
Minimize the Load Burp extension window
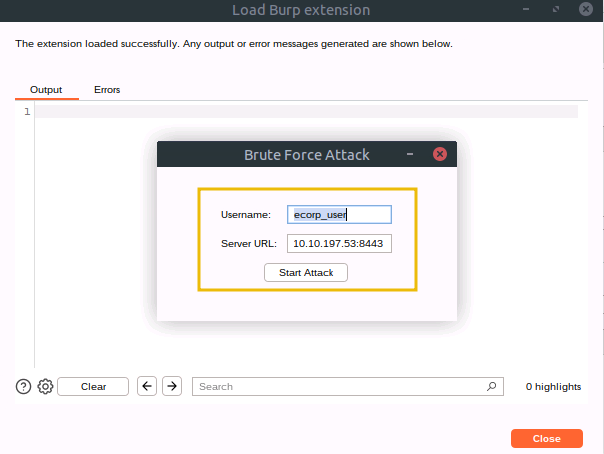tap(526, 9)
